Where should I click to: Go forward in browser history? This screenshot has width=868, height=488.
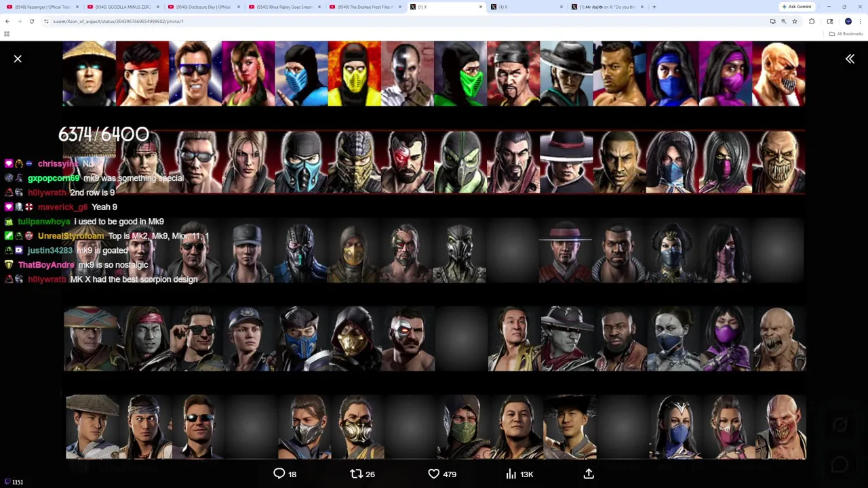pyautogui.click(x=20, y=21)
